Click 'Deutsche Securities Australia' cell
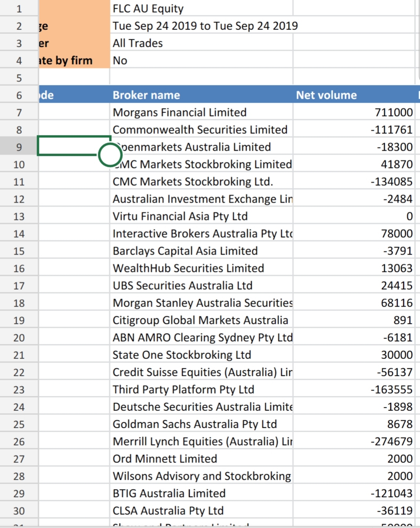 pyautogui.click(x=201, y=407)
